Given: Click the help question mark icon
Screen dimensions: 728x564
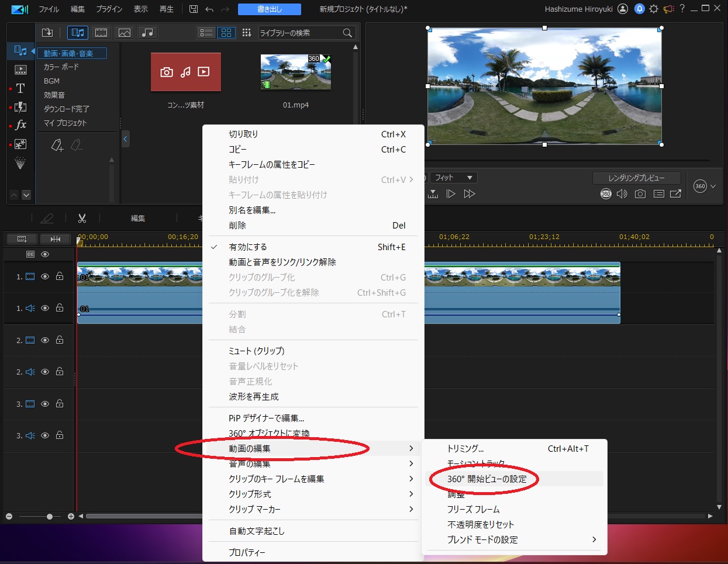Looking at the screenshot, I should point(682,9).
